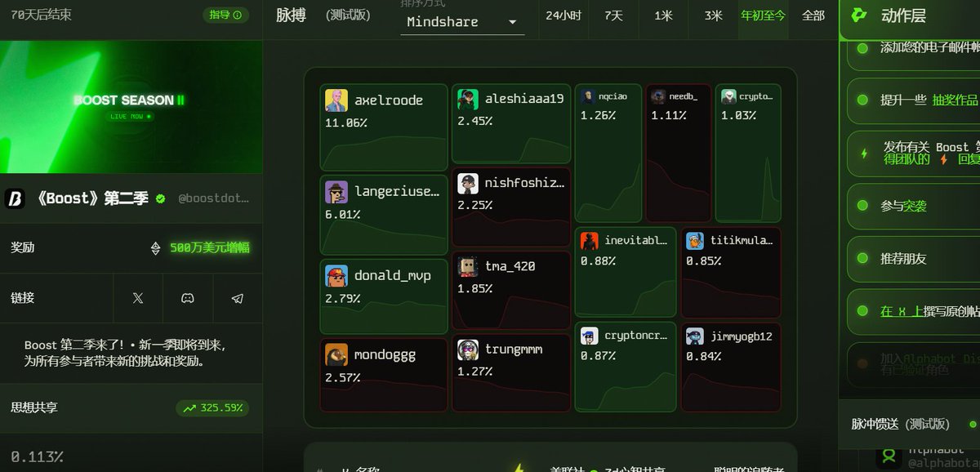Toggle the status dot for 在 X 上撰写原创帖
980x472 pixels.
coord(862,312)
